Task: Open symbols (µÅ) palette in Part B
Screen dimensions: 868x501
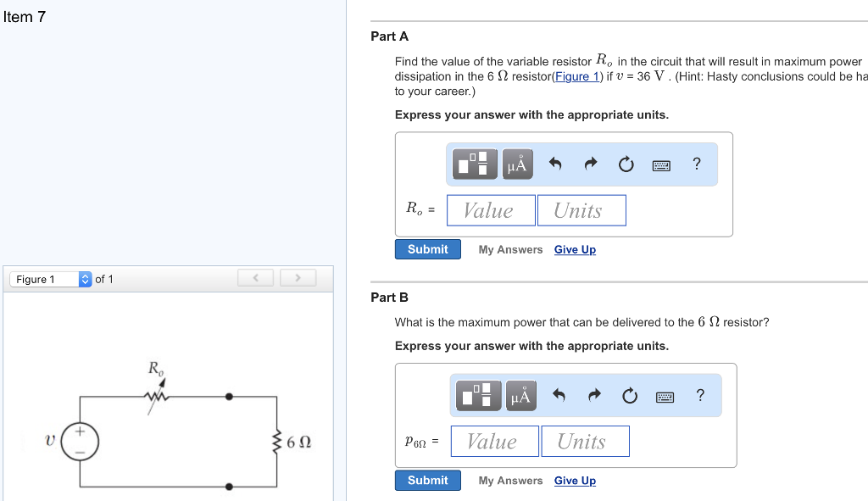Action: click(x=520, y=395)
